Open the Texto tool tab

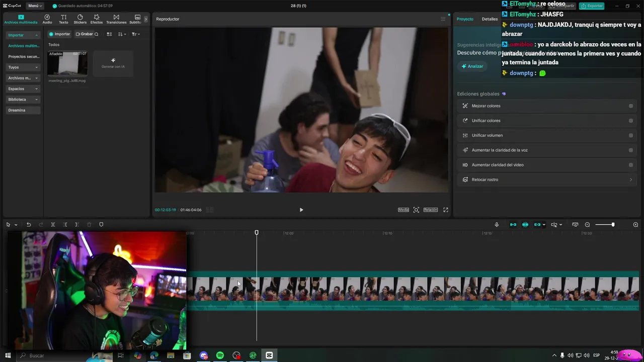coord(63,19)
